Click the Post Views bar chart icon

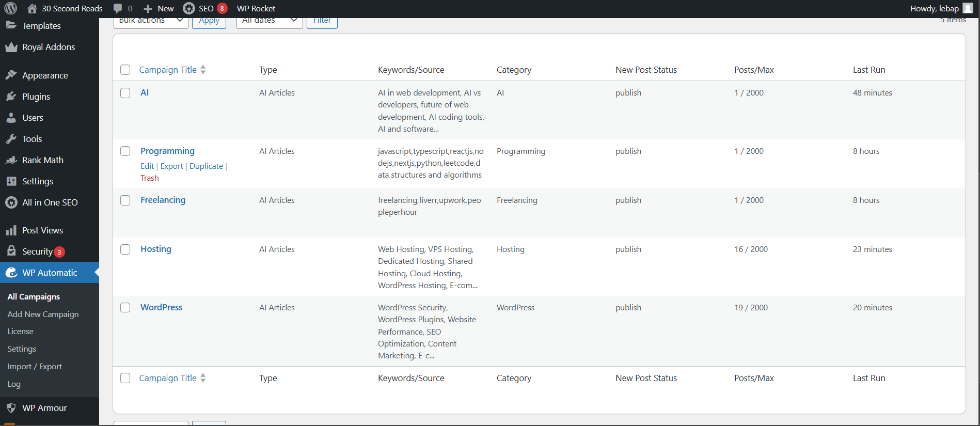click(11, 230)
